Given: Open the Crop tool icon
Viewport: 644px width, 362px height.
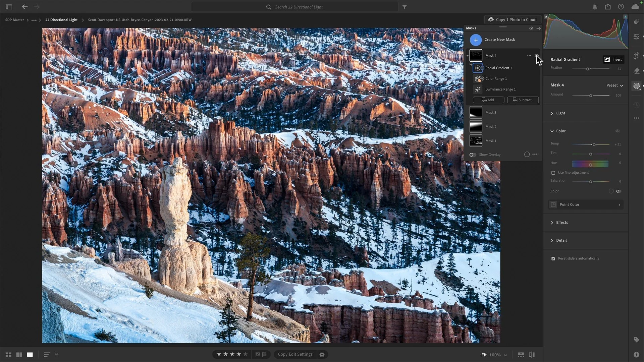Looking at the screenshot, I should tap(636, 56).
